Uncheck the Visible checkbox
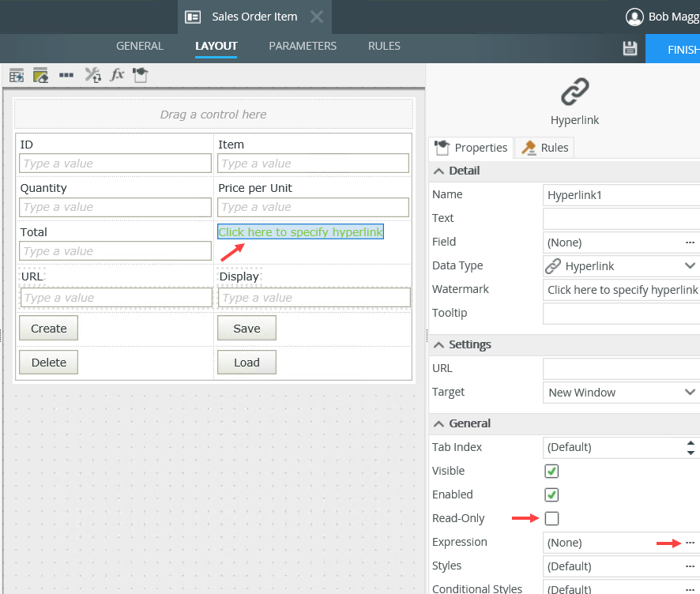 coord(551,472)
